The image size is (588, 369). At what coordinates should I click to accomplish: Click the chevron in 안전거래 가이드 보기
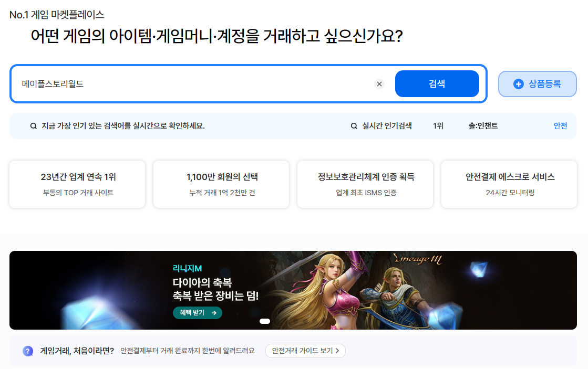click(x=337, y=351)
